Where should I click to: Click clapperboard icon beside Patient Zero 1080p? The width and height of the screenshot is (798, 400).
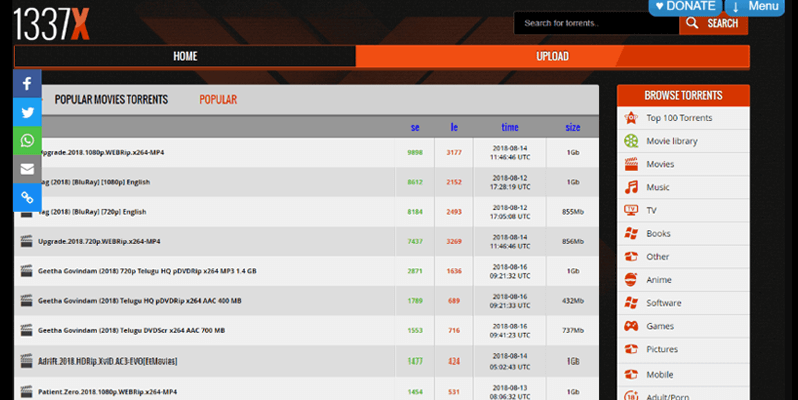click(x=26, y=392)
